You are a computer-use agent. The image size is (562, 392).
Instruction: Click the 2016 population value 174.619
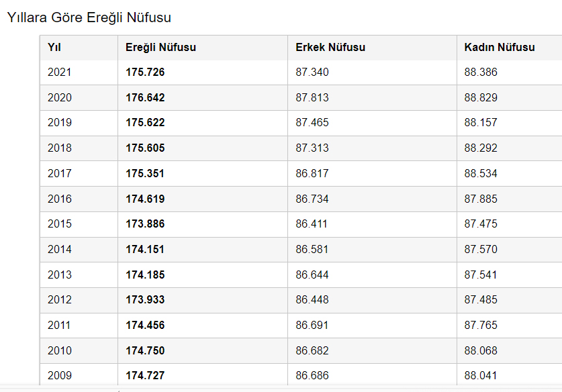[x=145, y=199]
